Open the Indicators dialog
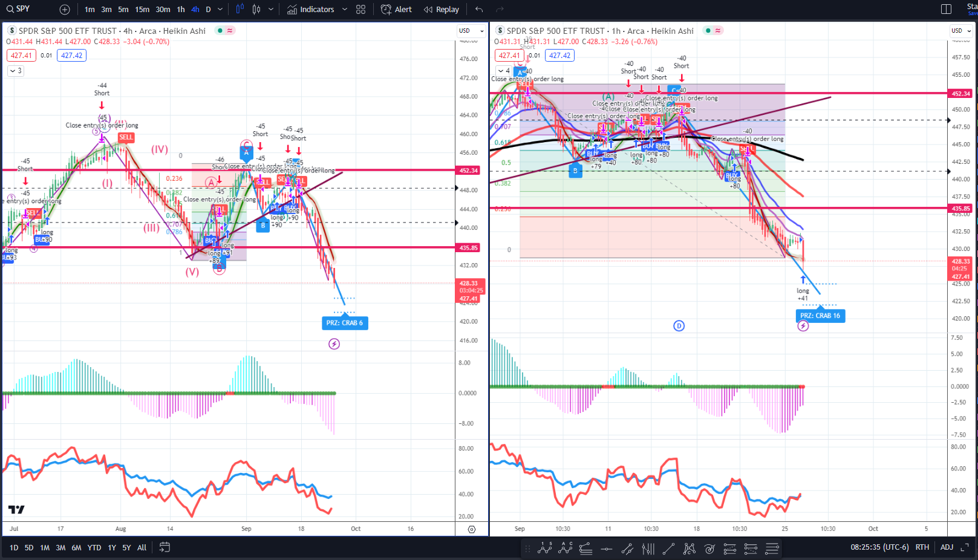Image resolution: width=978 pixels, height=560 pixels. pyautogui.click(x=310, y=10)
